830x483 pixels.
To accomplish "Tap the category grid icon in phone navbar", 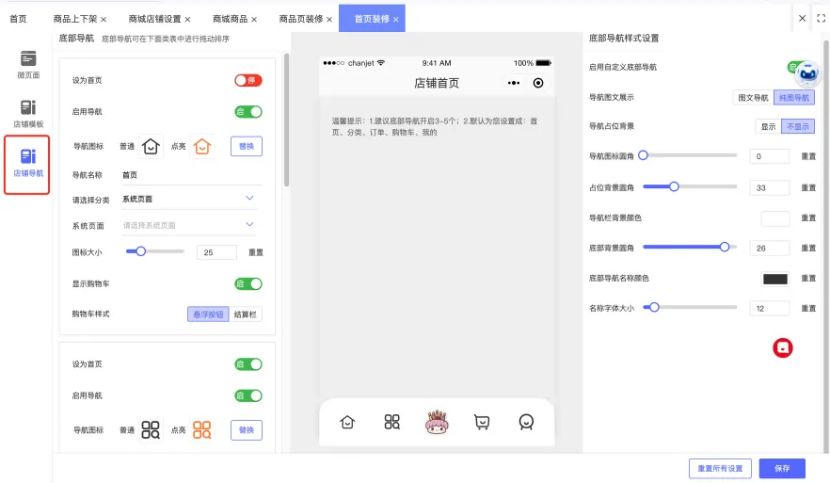I will point(392,422).
